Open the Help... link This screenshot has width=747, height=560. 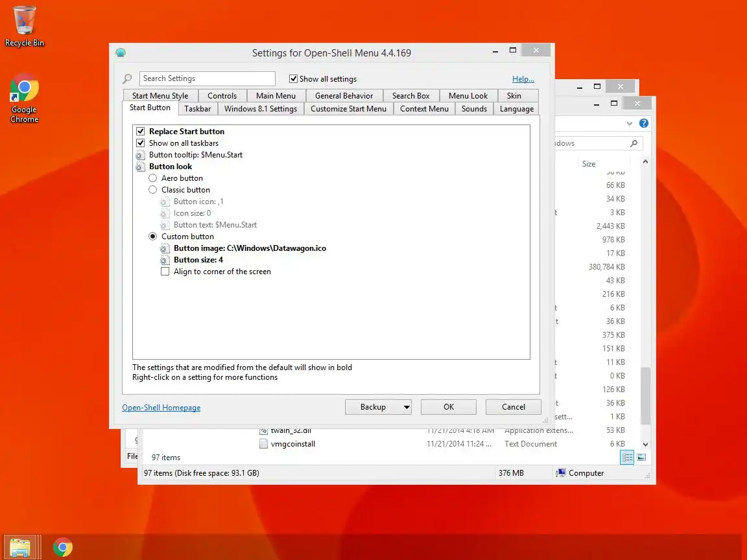click(x=523, y=79)
